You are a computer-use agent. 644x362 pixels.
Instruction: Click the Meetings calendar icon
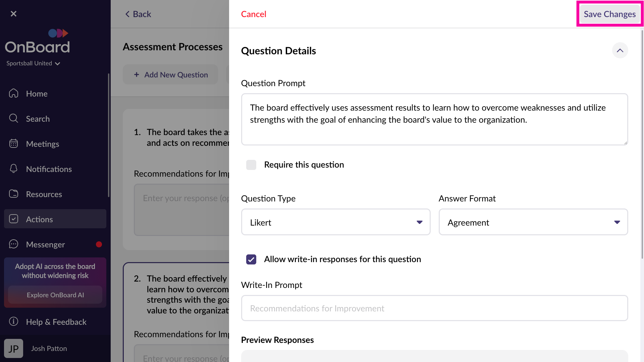(13, 143)
